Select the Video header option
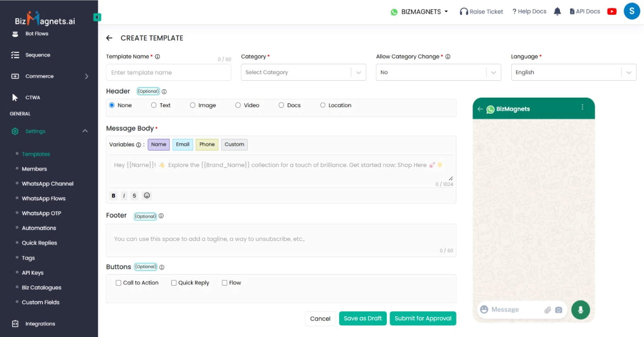This screenshot has width=644, height=337. [238, 105]
